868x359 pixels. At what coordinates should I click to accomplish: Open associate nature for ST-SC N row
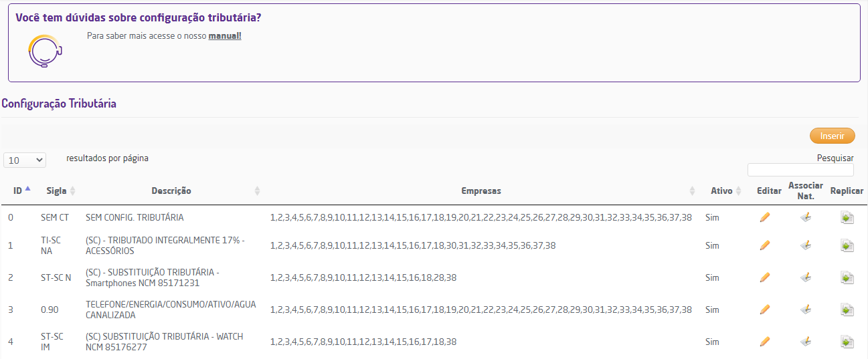point(806,277)
